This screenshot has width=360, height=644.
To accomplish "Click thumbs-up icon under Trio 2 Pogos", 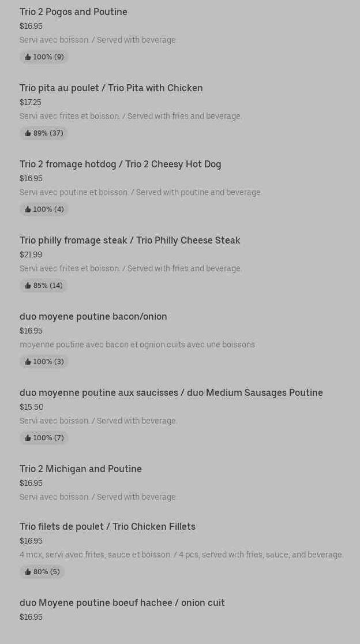I will pos(28,57).
